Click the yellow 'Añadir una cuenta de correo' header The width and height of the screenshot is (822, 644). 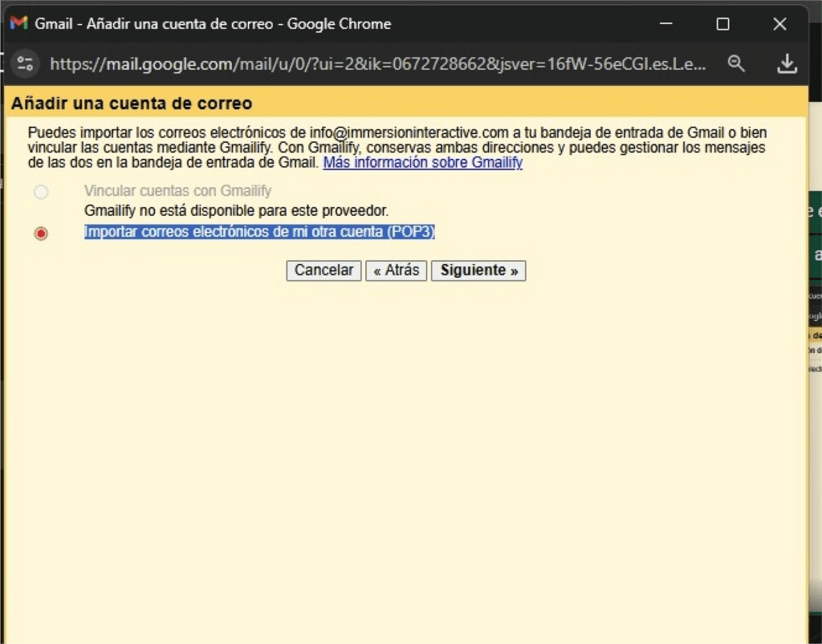(132, 104)
